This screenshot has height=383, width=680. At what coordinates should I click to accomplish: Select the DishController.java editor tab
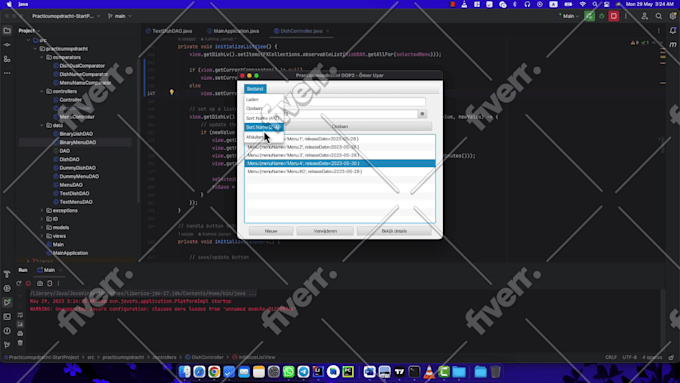coord(301,31)
